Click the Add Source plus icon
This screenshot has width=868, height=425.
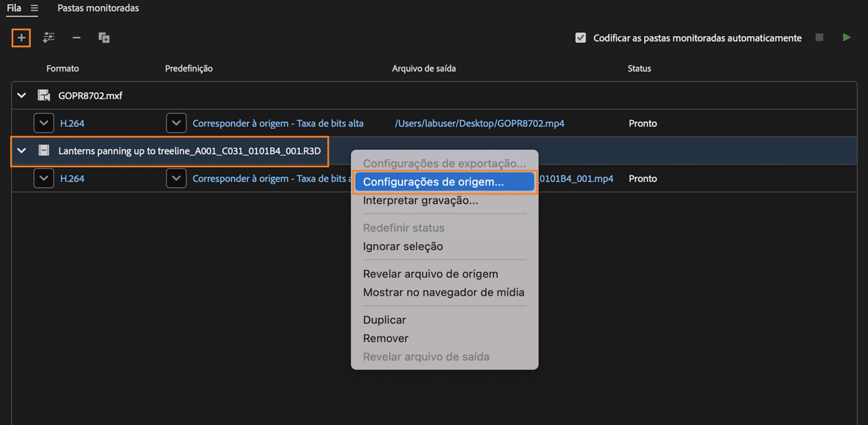[x=21, y=38]
